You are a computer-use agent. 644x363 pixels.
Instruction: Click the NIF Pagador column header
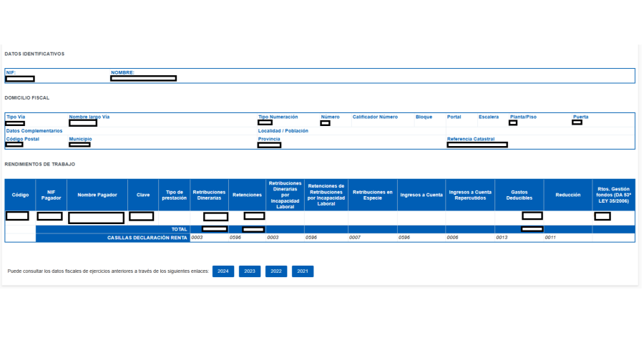coord(51,195)
